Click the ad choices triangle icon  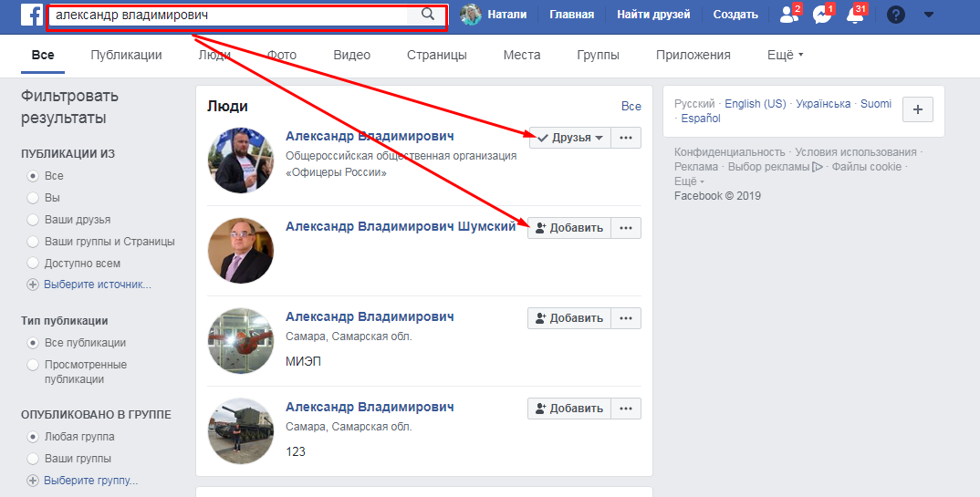point(817,167)
